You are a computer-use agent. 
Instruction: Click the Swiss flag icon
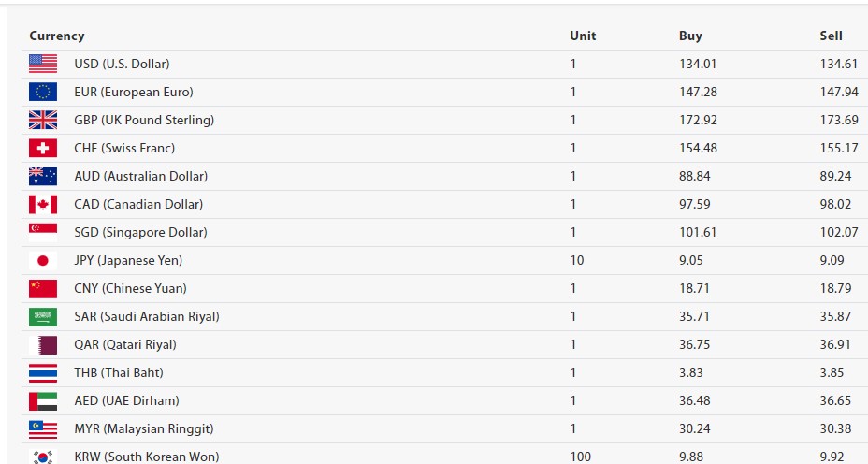click(43, 148)
